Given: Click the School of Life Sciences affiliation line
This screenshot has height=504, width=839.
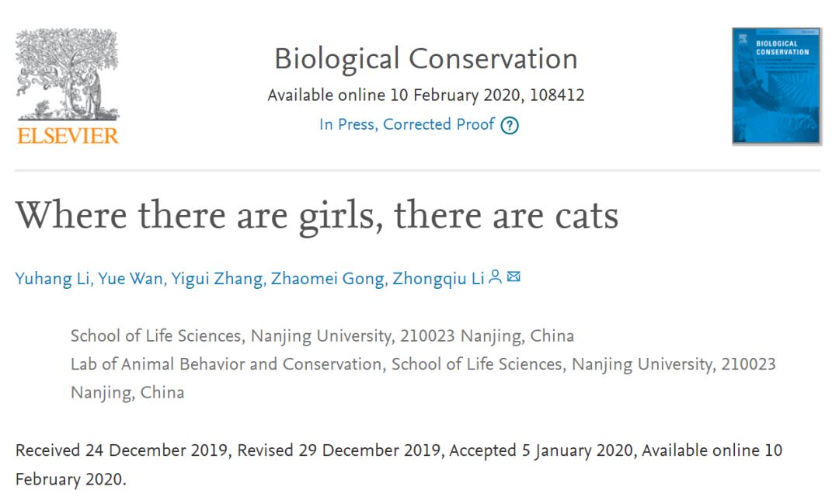Looking at the screenshot, I should 322,336.
